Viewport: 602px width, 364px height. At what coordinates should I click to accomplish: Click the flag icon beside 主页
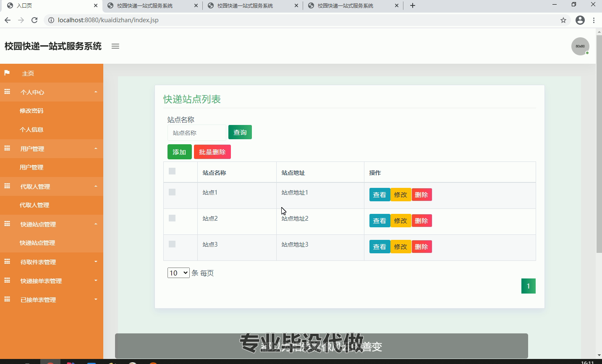[7, 73]
